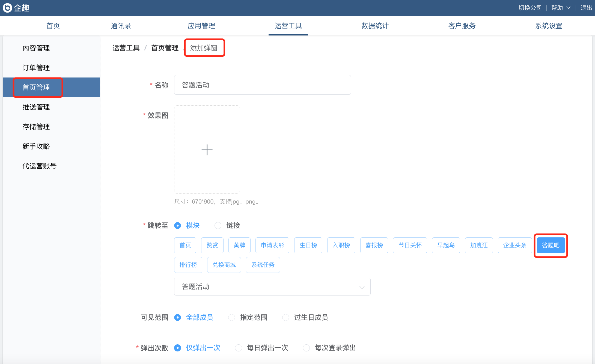The width and height of the screenshot is (595, 364).
Task: Click 切换公司 in the header
Action: click(530, 8)
